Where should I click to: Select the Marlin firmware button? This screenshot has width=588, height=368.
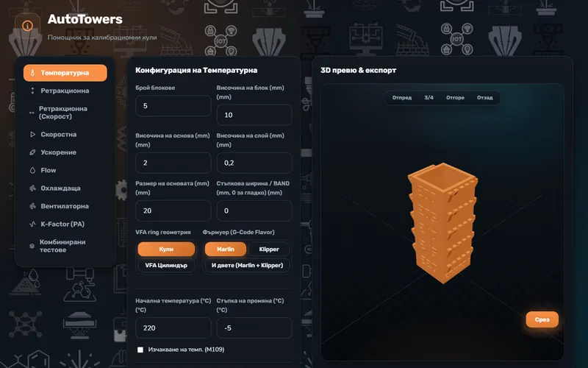(226, 249)
